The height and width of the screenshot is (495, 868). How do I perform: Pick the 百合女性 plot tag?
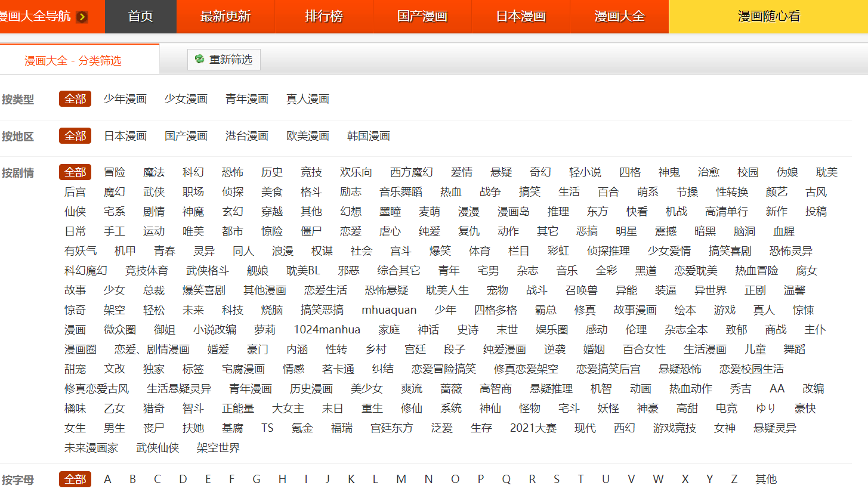[x=644, y=349]
